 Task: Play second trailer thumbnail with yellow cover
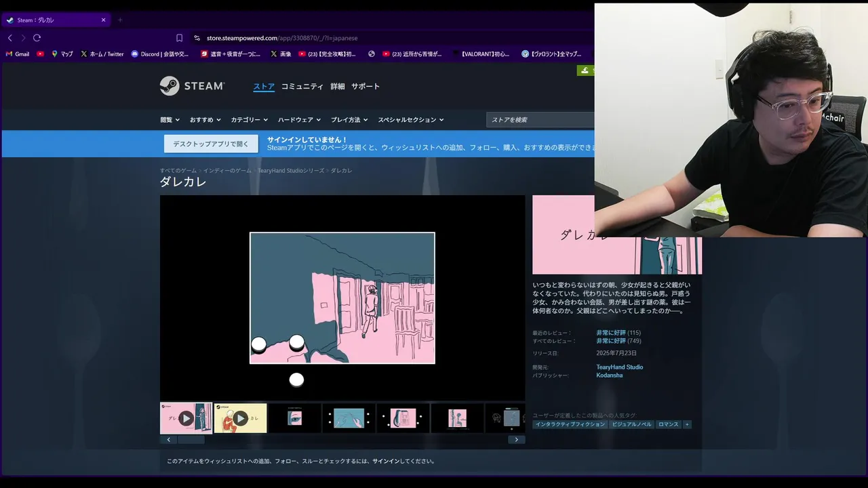[240, 418]
